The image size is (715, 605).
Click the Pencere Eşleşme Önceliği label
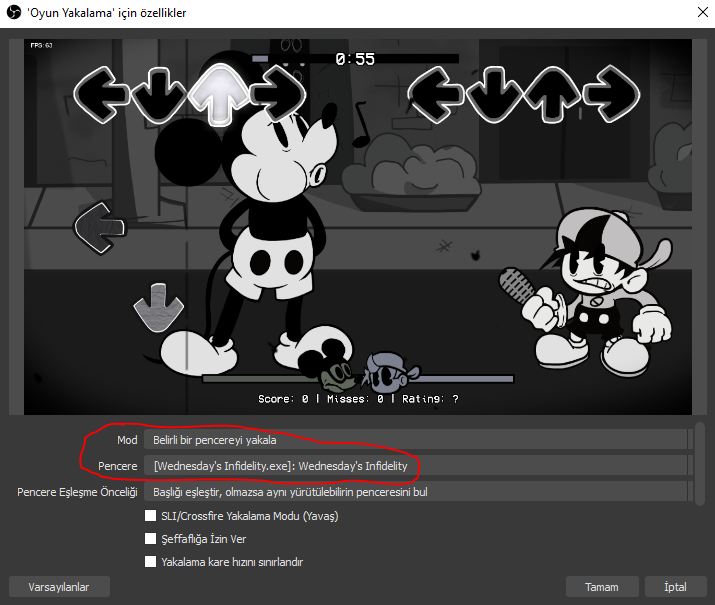click(78, 492)
